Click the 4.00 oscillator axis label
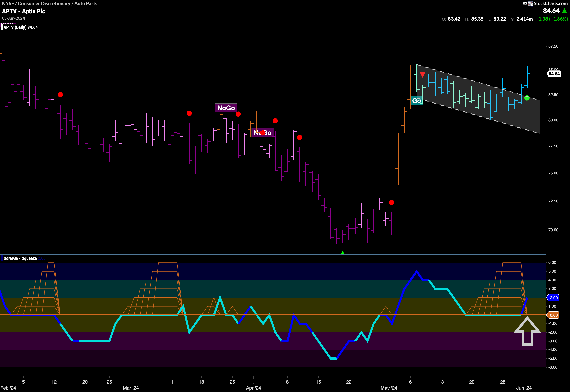 coord(552,280)
